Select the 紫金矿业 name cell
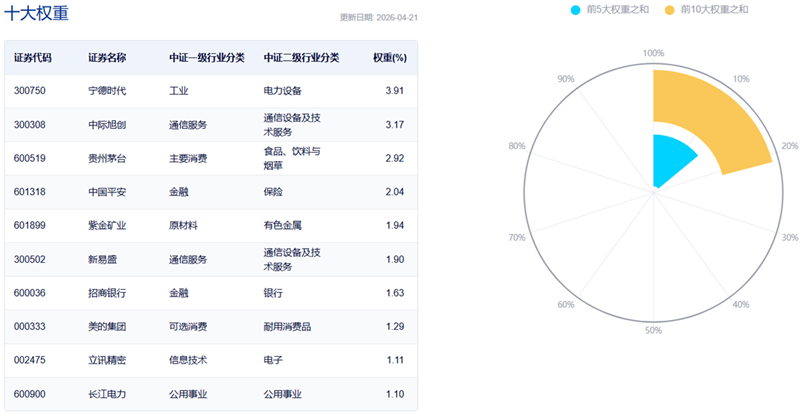 107,225
